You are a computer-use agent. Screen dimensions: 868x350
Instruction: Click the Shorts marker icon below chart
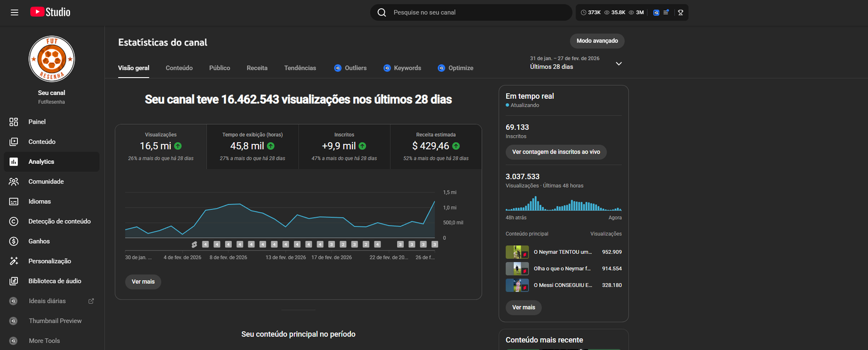194,245
